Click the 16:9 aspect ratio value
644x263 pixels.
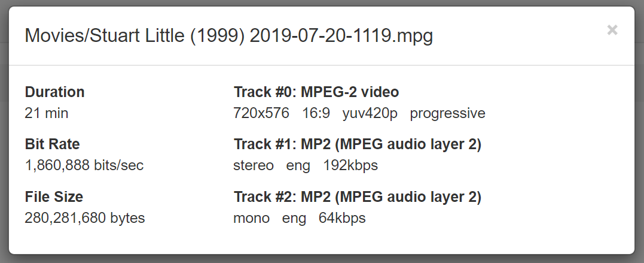tap(316, 113)
